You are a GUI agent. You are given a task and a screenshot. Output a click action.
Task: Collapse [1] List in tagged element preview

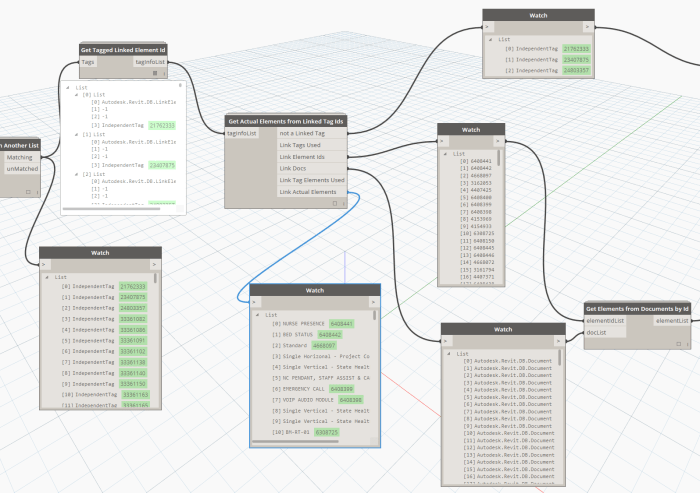[x=78, y=133]
